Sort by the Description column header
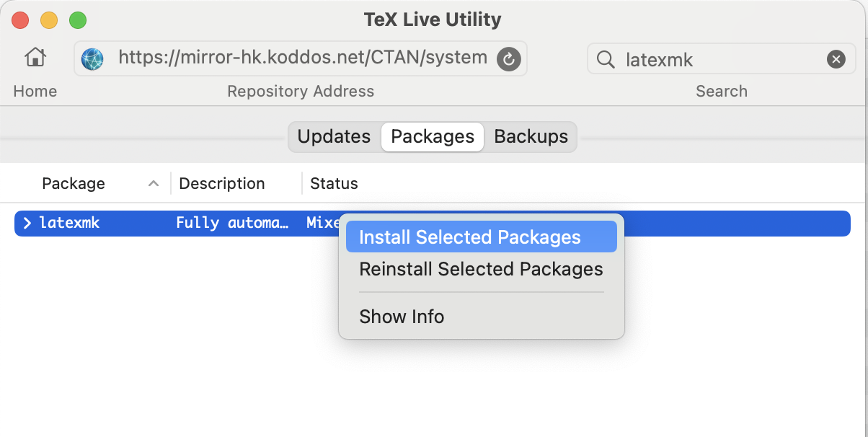The height and width of the screenshot is (437, 868). [222, 184]
